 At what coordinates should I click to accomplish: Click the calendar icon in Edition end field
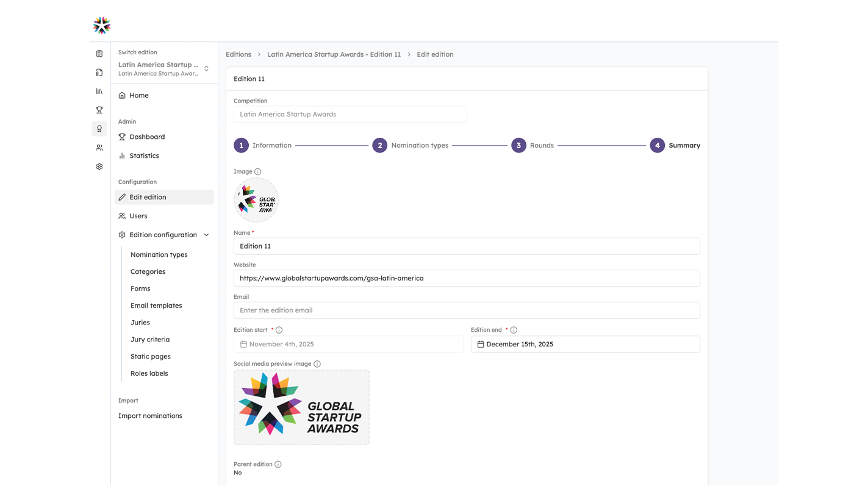point(481,345)
